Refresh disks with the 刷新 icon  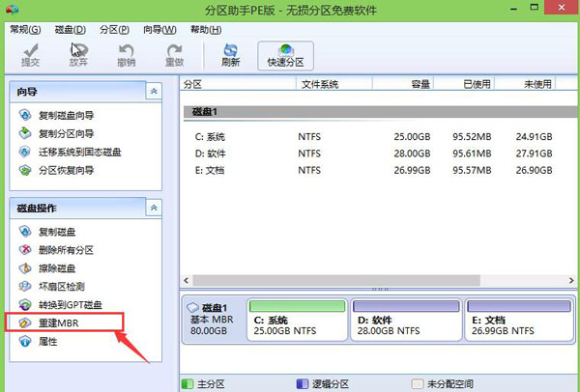click(x=231, y=55)
